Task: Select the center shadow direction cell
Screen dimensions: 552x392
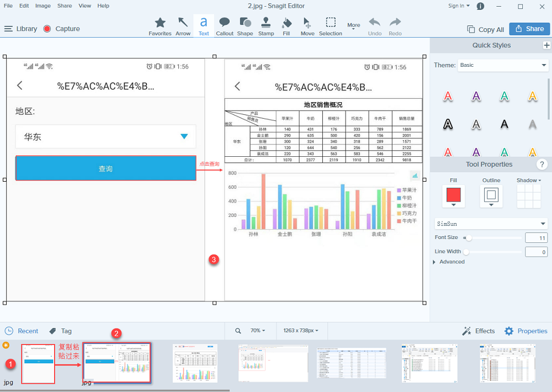Action: click(x=529, y=196)
